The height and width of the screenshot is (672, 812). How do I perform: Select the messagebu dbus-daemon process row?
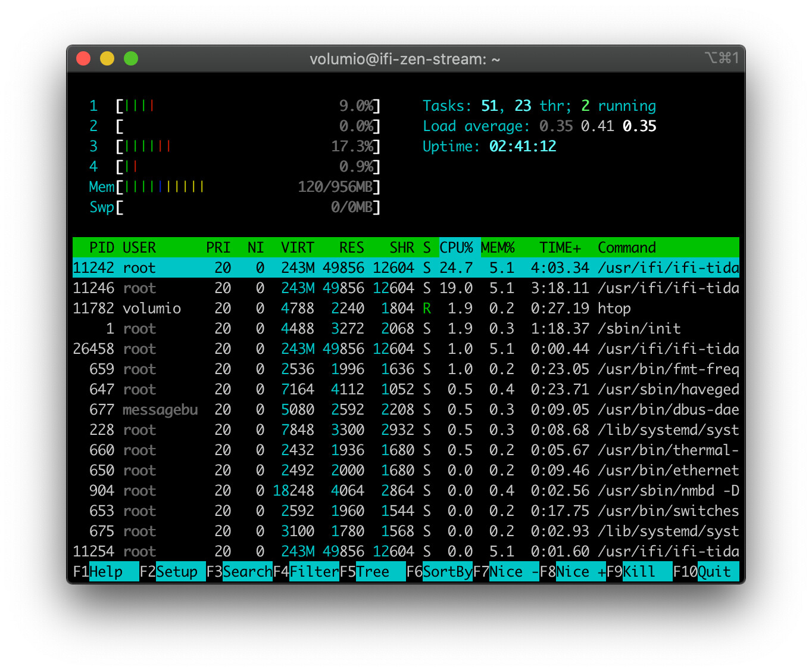[406, 410]
